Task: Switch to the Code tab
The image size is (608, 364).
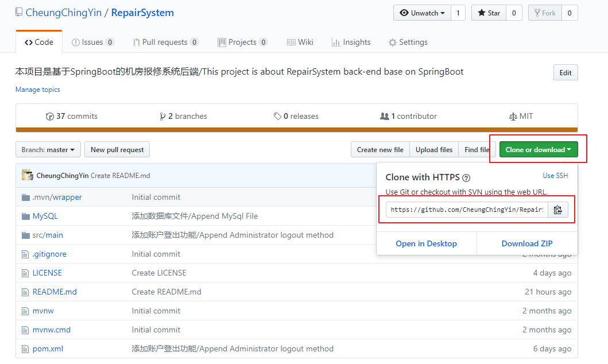Action: click(39, 42)
